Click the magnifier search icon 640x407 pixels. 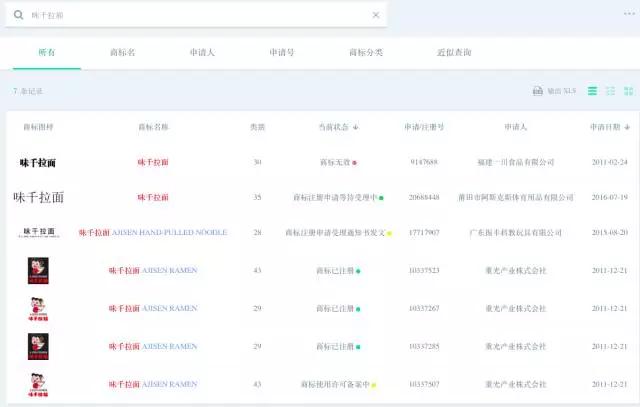[18, 15]
